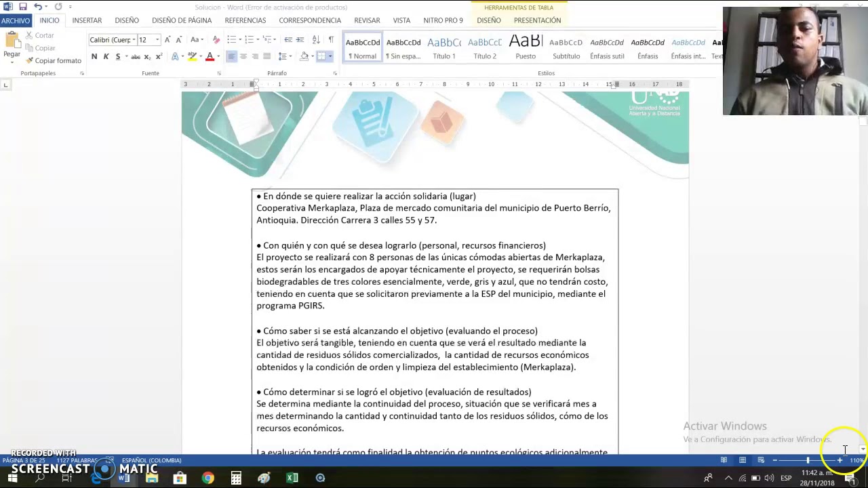Switch to the INSERTAR tab
This screenshot has height=488, width=868.
[x=87, y=20]
